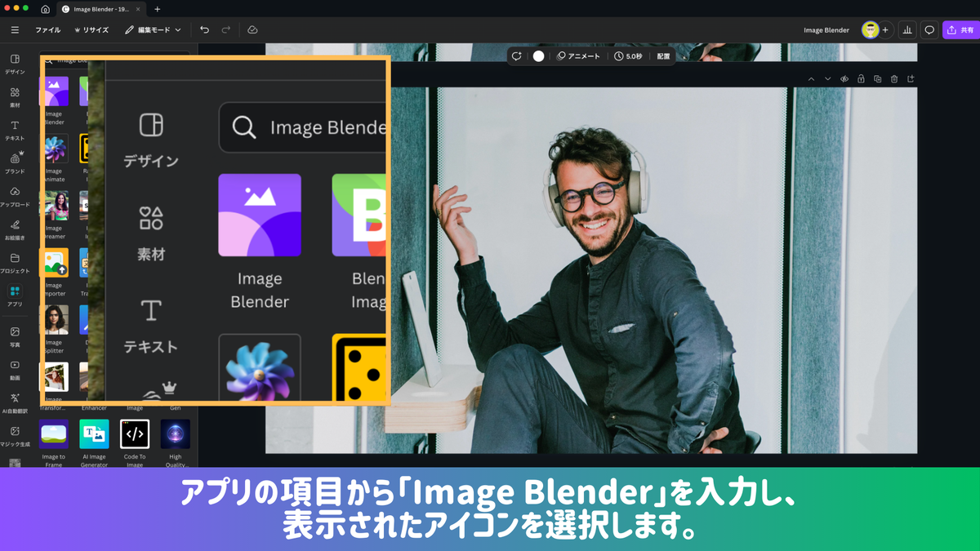This screenshot has height=551, width=980.
Task: Select the Image Transfor... app thumbnail
Action: [54, 376]
